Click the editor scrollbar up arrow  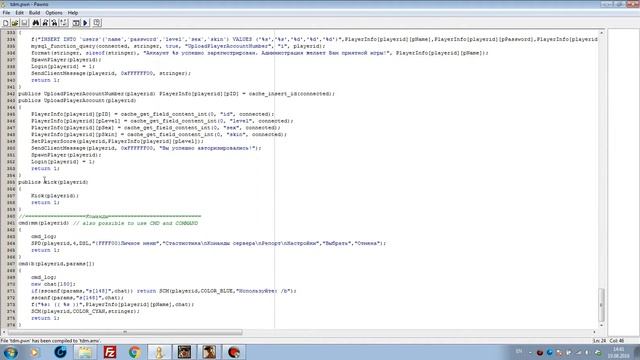601,32
